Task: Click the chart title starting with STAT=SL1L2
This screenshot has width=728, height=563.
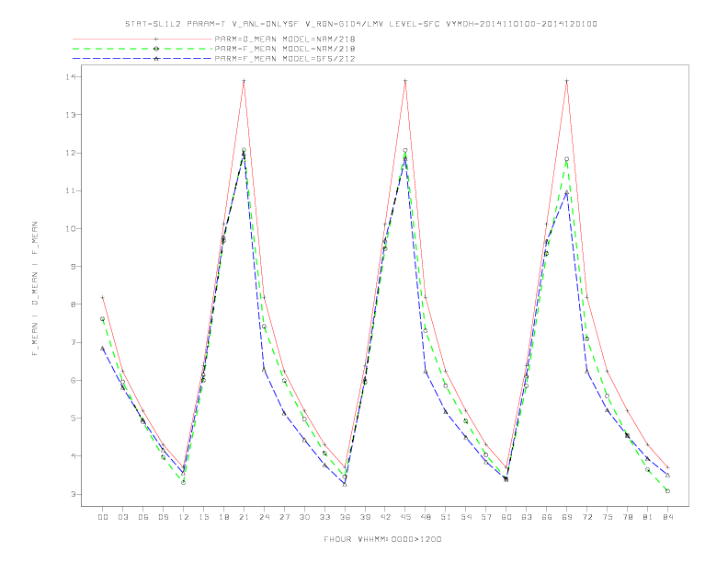Action: (361, 24)
